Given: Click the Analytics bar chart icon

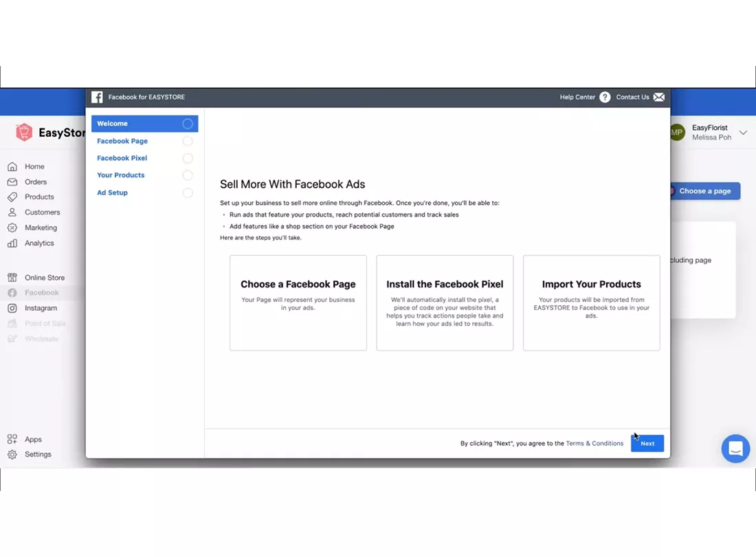Looking at the screenshot, I should point(12,243).
